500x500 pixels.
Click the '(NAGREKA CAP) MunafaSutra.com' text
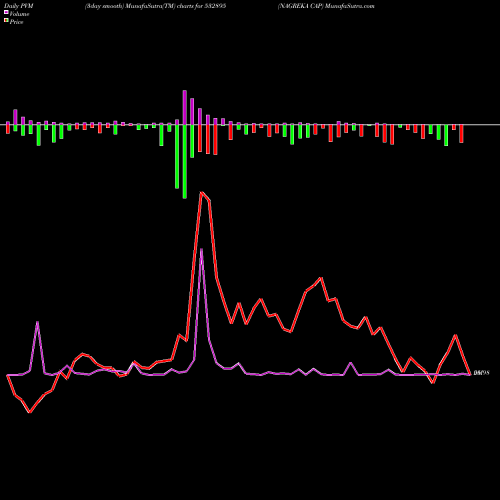coord(326,6)
